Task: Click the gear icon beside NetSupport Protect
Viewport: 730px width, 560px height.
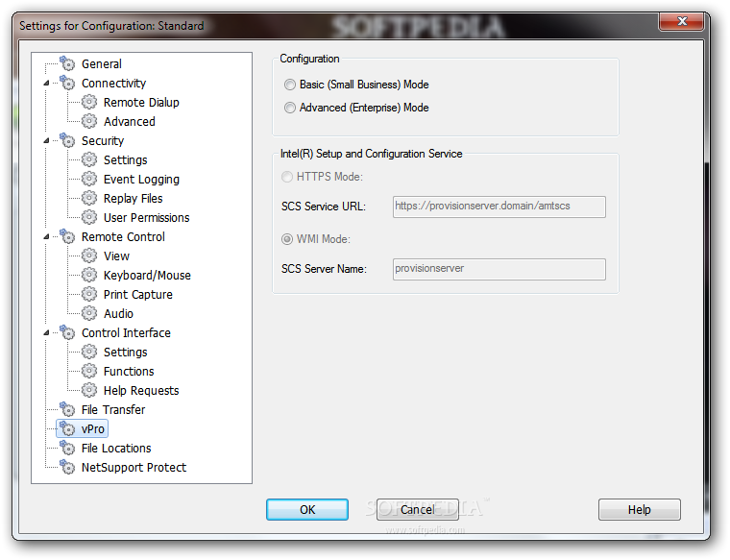Action: [67, 468]
